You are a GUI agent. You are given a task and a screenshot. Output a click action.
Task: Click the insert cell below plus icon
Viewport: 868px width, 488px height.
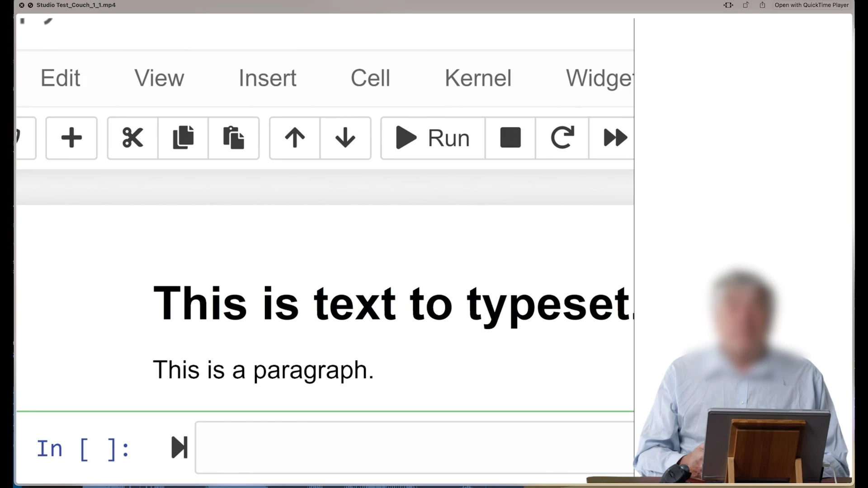point(71,138)
